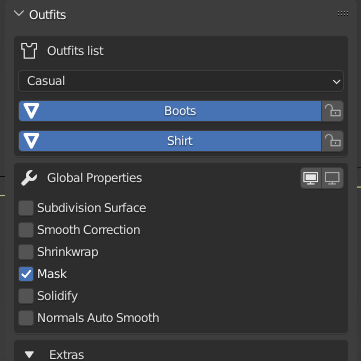Click the Normals Auto Smooth label text
Screen dimensions: 361x361
pos(98,318)
